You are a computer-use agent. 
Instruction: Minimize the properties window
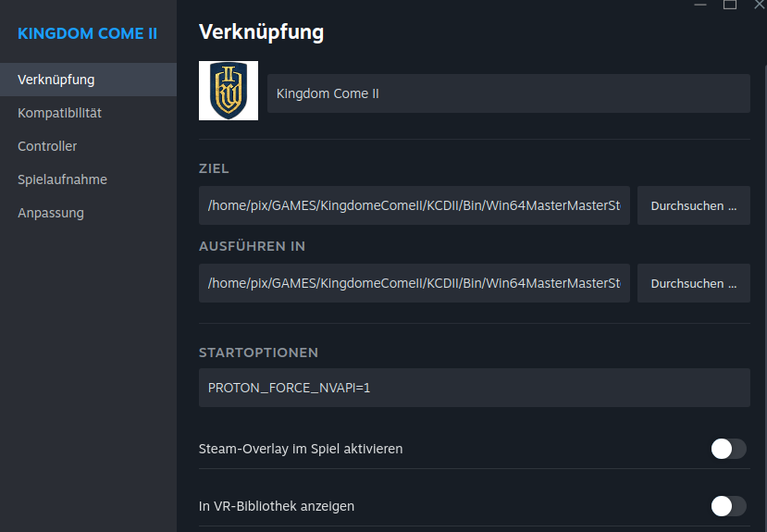[700, 5]
